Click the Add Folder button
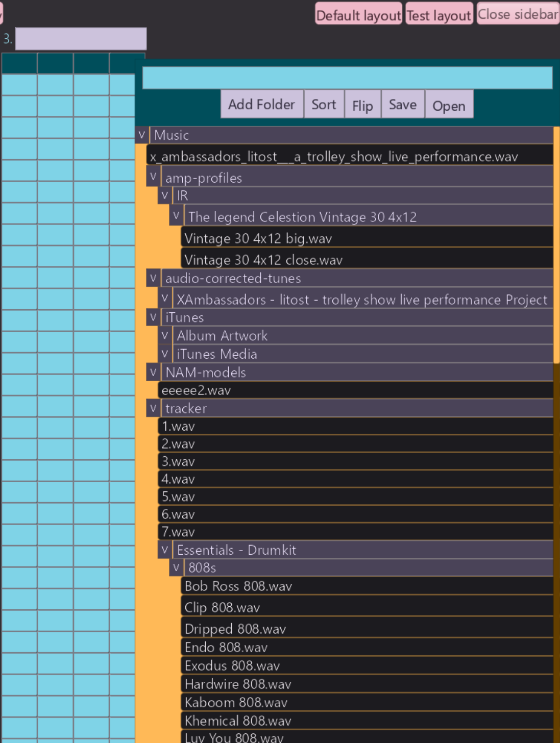The image size is (560, 743). coord(261,105)
